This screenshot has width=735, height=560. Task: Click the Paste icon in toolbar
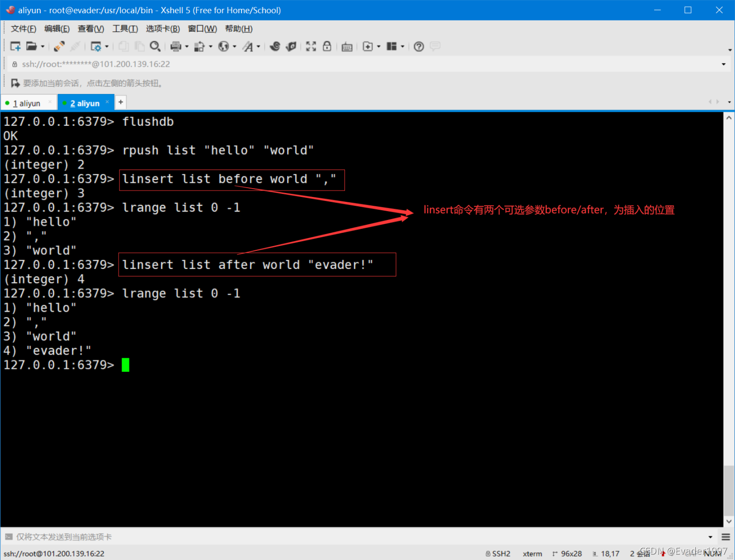click(140, 47)
